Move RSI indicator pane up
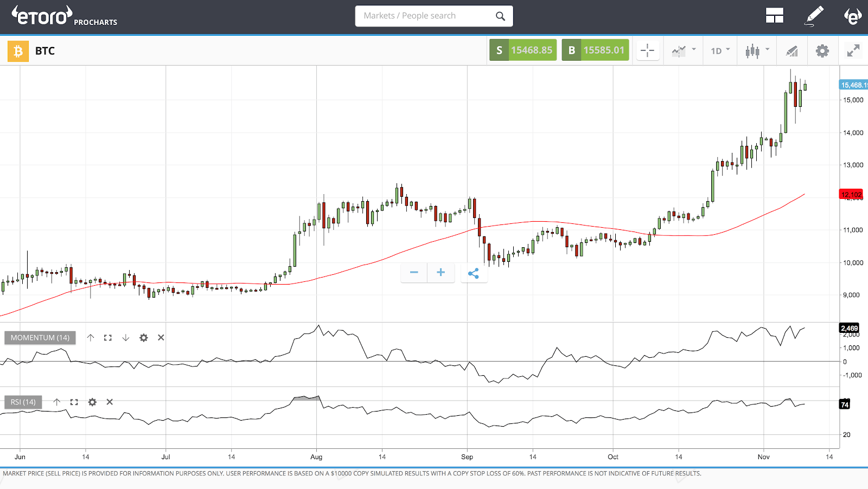868x489 pixels. click(x=56, y=402)
